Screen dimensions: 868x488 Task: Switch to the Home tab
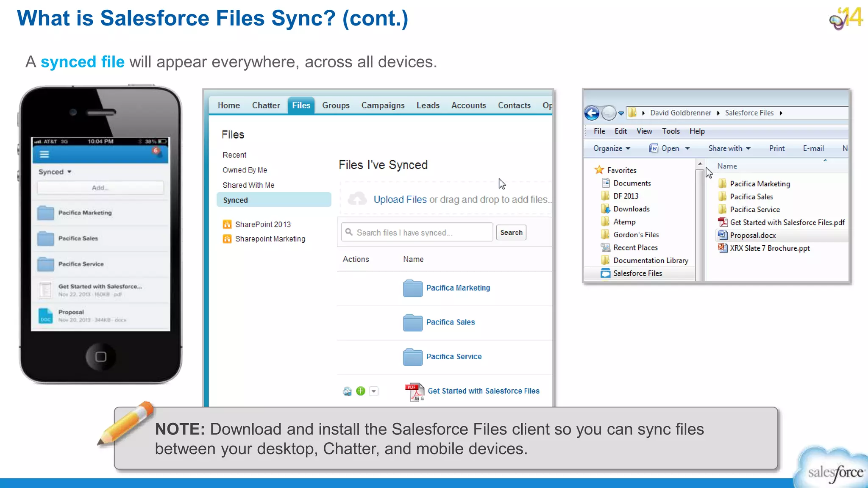[x=229, y=105]
